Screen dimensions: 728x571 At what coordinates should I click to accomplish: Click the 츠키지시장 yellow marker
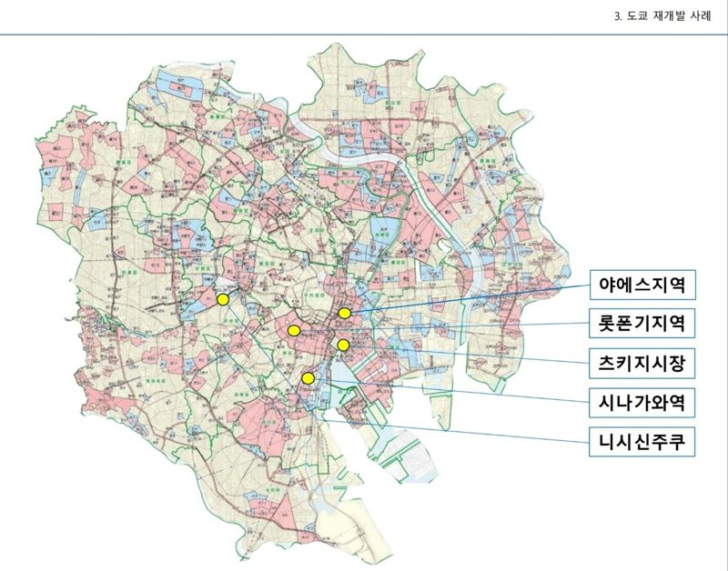pyautogui.click(x=342, y=345)
